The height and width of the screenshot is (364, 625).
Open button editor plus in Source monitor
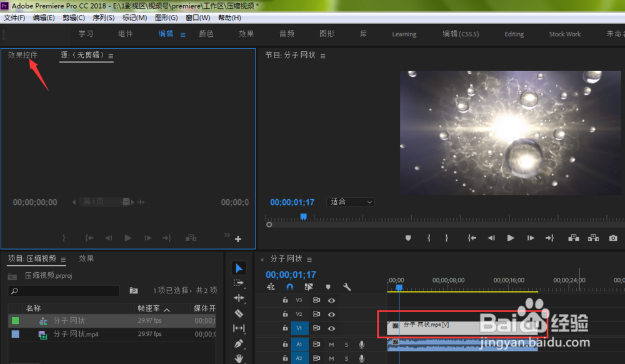(x=238, y=239)
